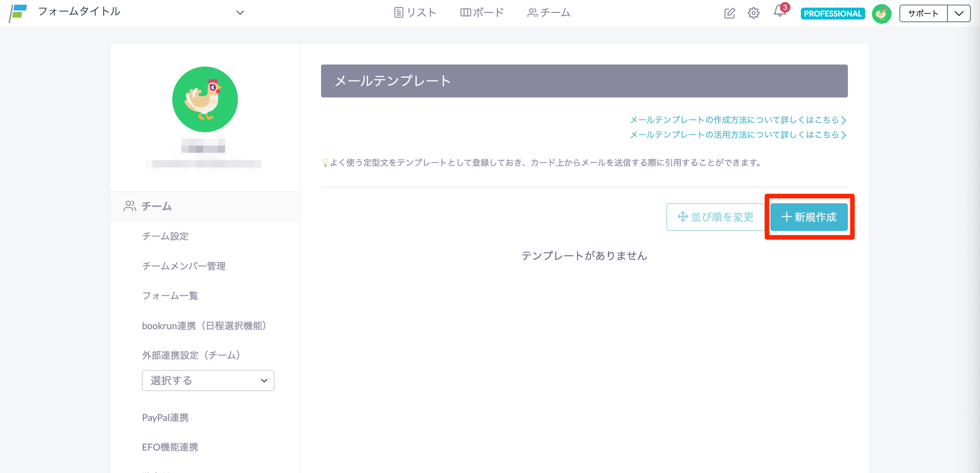The image size is (980, 473).
Task: Select チームメンバー管理 in the sidebar
Action: point(184,266)
